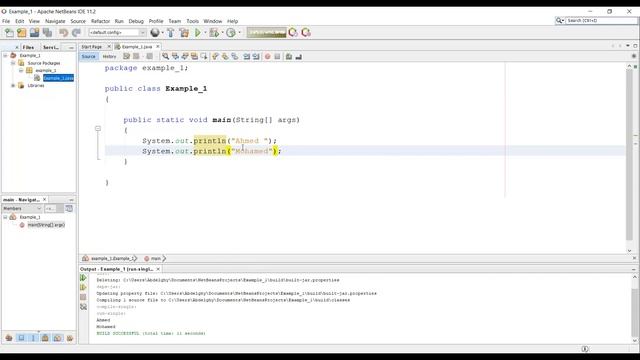Viewport: 640px width, 360px height.
Task: Click the Undo toolbar icon
Action: [x=63, y=33]
